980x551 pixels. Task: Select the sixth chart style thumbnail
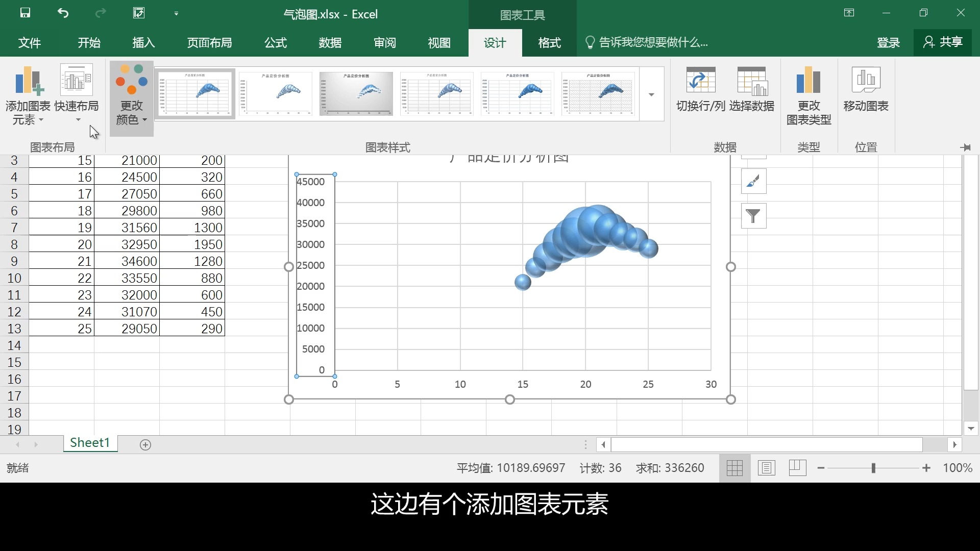pos(598,94)
